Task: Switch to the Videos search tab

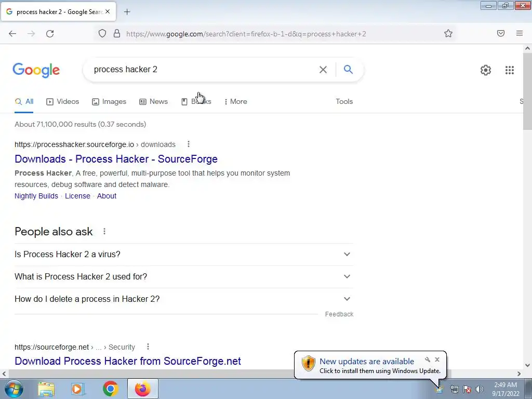Action: pos(63,101)
